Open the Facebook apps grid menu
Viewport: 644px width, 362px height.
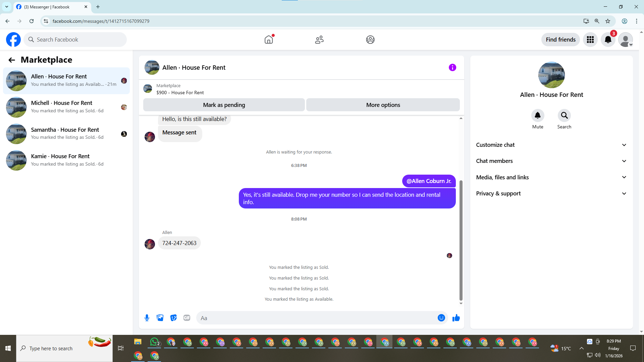[590, 40]
